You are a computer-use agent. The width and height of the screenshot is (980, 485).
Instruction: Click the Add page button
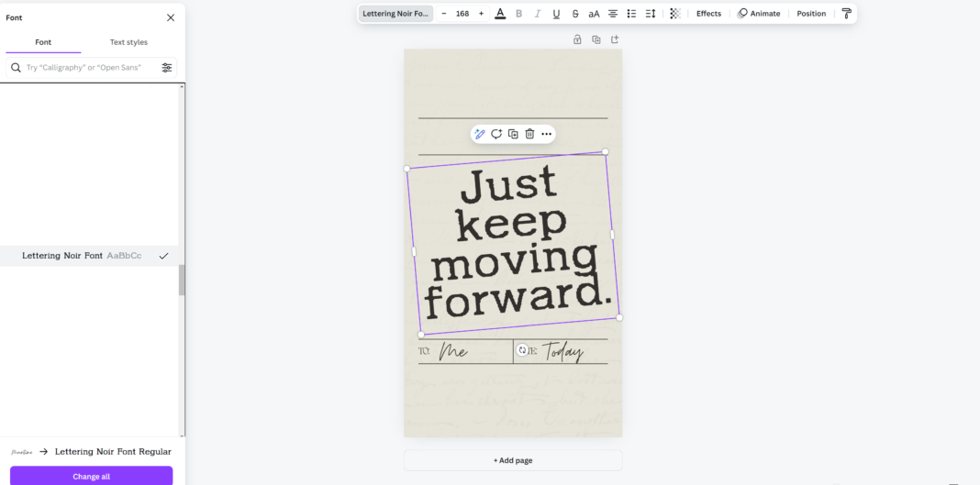click(x=513, y=460)
